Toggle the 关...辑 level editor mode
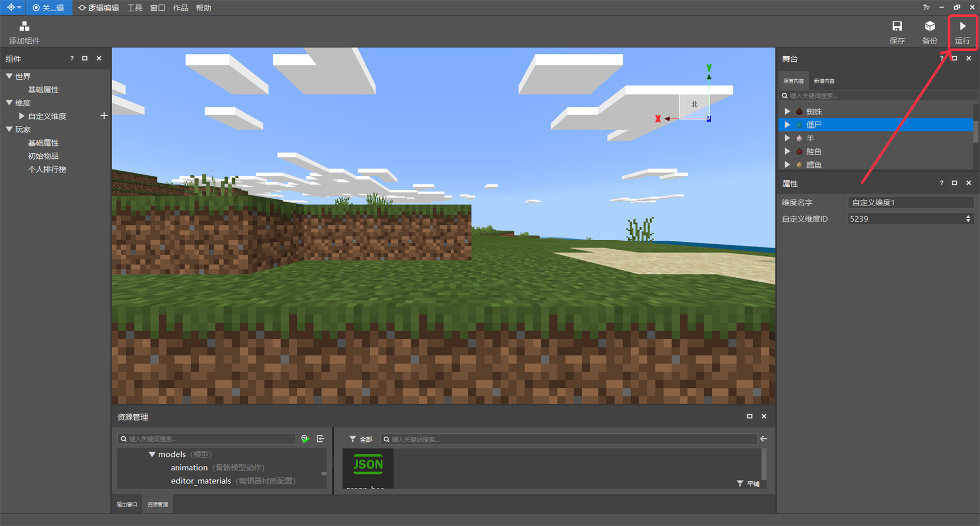 pos(49,8)
